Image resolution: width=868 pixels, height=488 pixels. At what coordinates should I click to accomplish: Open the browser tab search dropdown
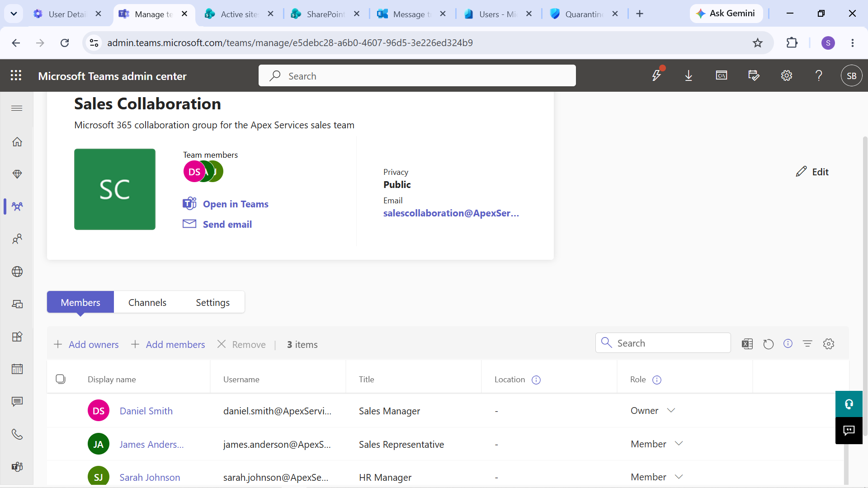[x=14, y=14]
